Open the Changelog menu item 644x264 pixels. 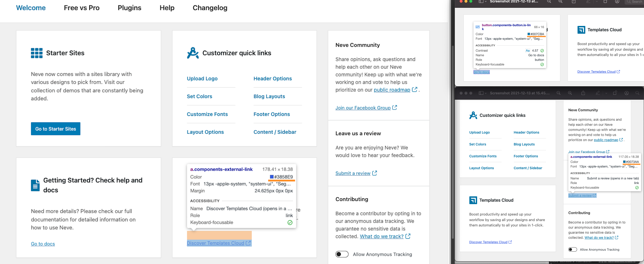pos(210,8)
